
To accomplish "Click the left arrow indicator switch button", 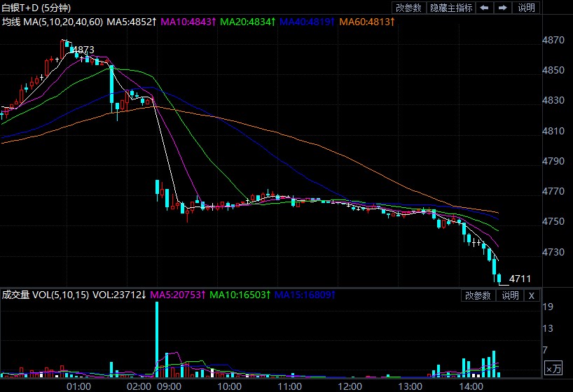I will [485, 8].
